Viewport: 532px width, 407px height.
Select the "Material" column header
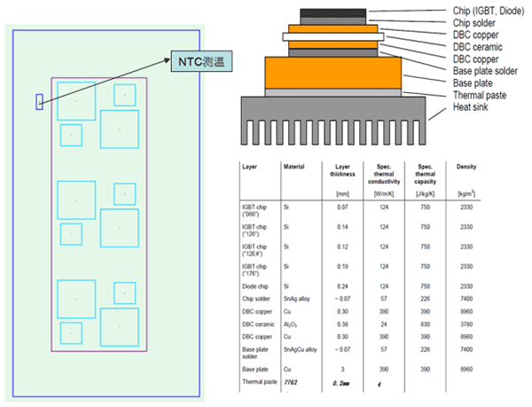click(x=293, y=166)
